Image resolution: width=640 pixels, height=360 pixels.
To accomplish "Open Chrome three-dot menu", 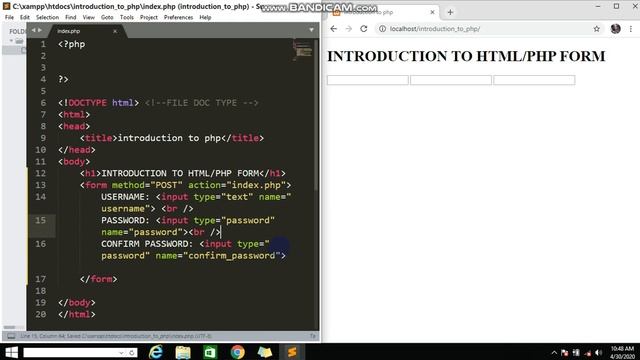I will 631,29.
